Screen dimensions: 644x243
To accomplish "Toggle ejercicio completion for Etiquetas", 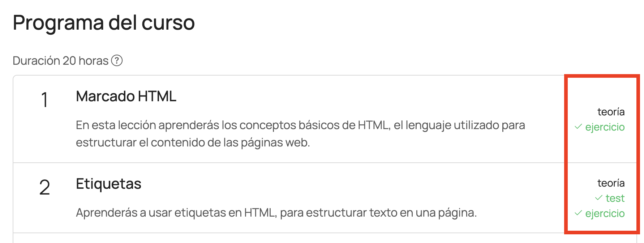I will click(x=605, y=213).
